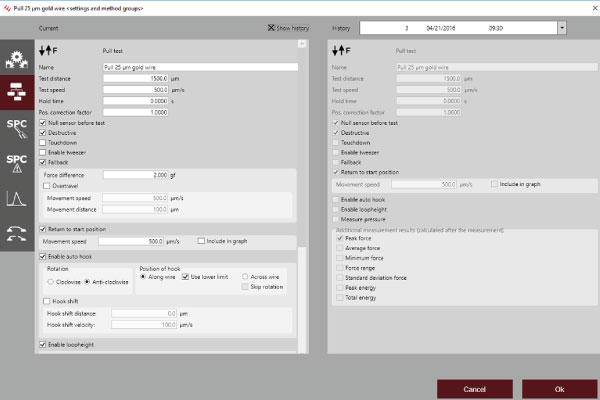The image size is (600, 400).
Task: Enable the Touchdown checkbox in Current panel
Action: (x=43, y=142)
